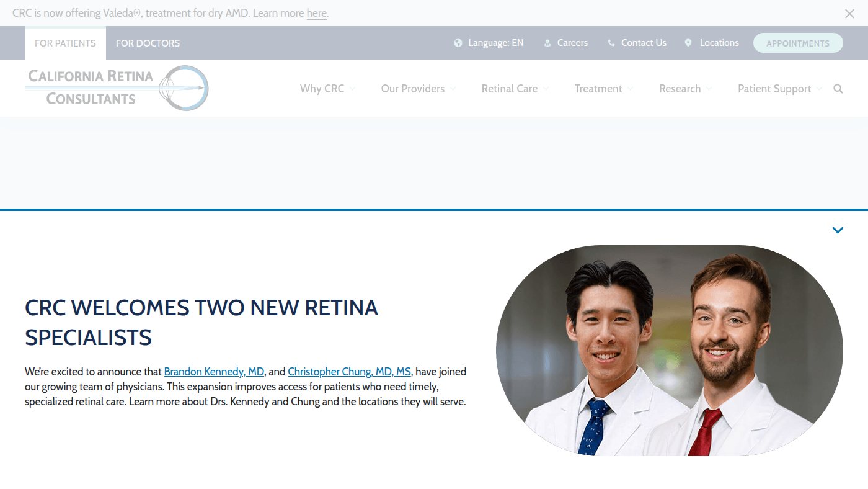Open the Contact Us link
The width and height of the screenshot is (868, 489).
(644, 43)
